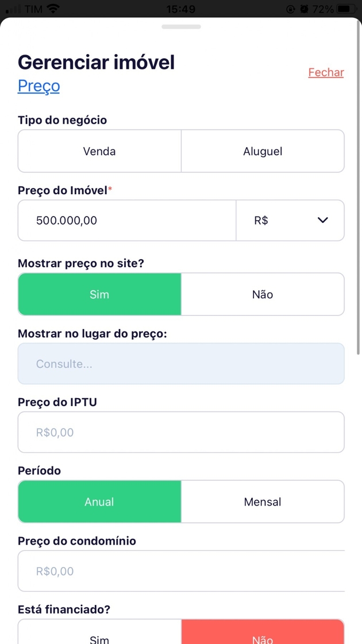Open the R$ currency dropdown
Image resolution: width=362 pixels, height=644 pixels.
click(290, 220)
